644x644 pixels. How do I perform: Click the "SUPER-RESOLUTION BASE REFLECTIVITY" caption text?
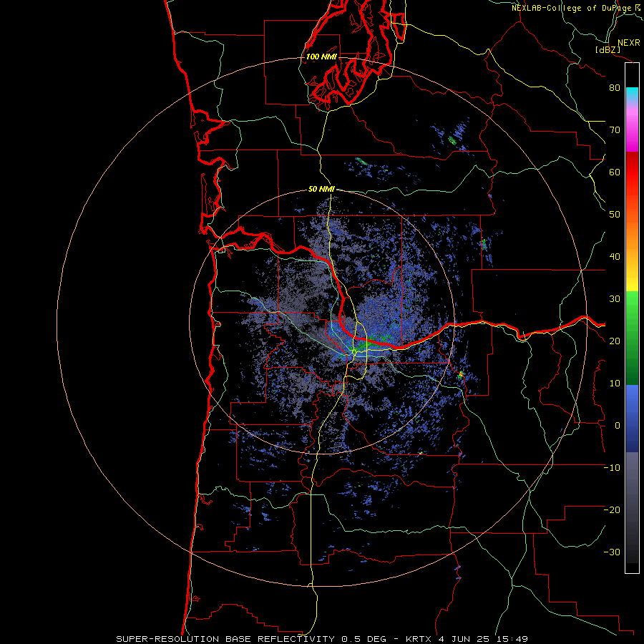pyautogui.click(x=225, y=639)
